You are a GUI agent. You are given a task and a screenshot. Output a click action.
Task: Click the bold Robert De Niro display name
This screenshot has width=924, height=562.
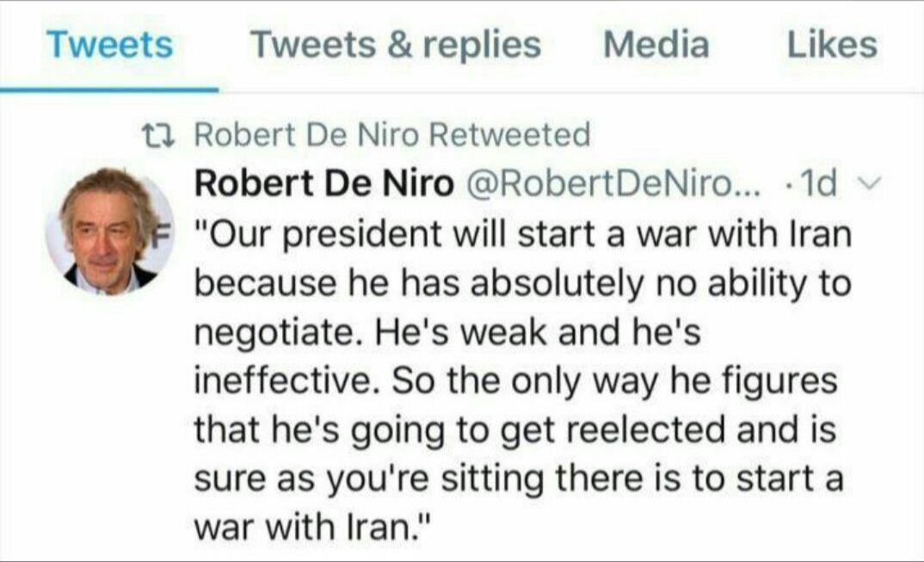(323, 183)
